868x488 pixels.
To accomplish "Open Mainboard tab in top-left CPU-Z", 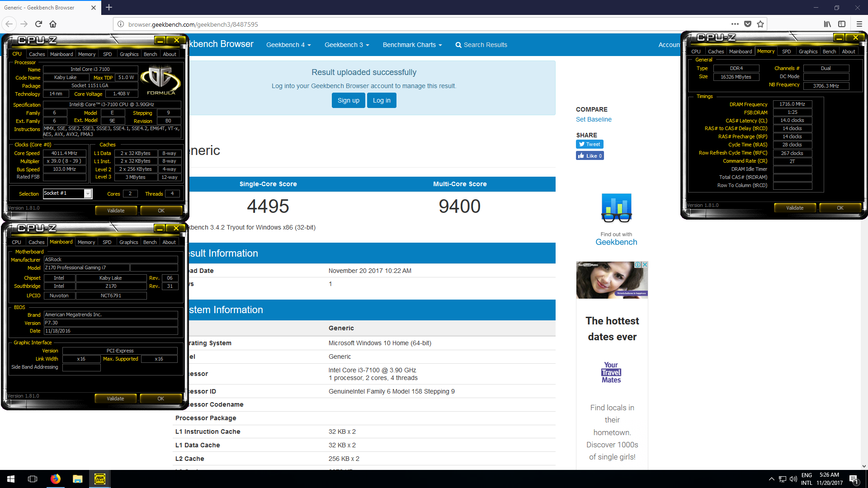I will pyautogui.click(x=61, y=54).
